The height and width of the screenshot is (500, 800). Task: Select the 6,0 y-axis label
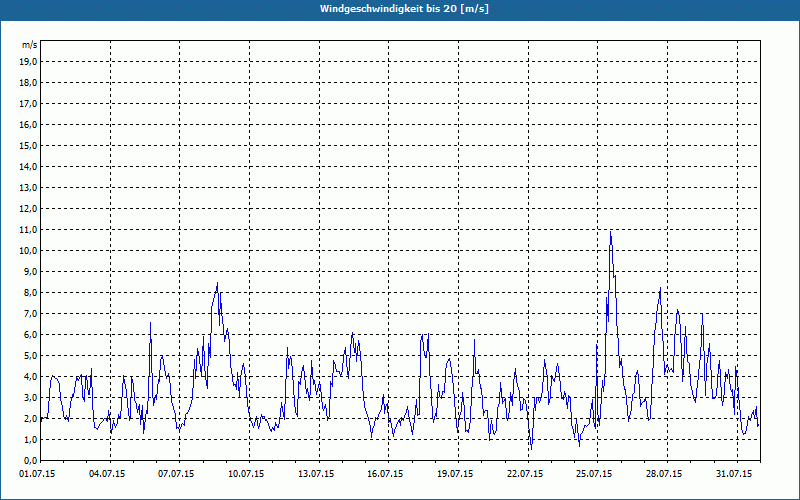[x=30, y=335]
